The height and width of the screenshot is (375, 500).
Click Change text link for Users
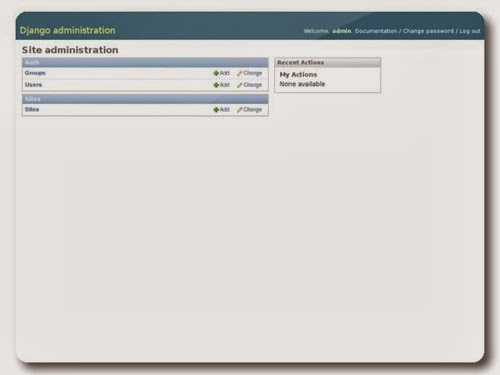(x=253, y=85)
